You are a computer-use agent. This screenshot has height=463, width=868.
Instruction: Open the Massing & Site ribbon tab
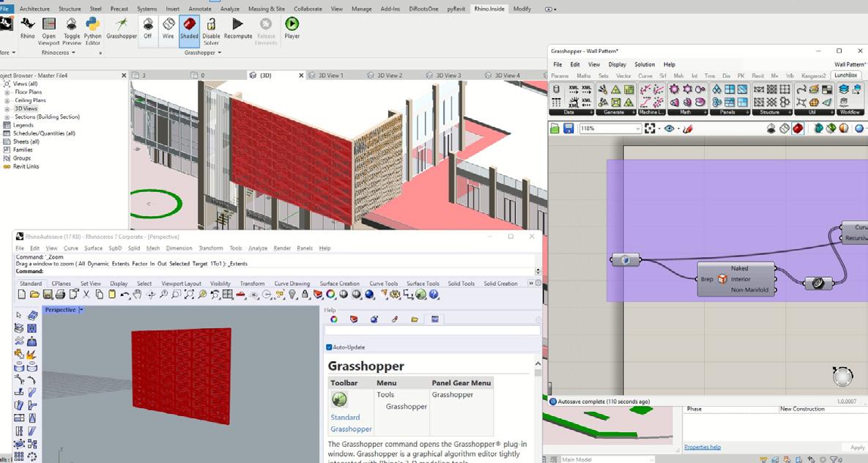267,9
